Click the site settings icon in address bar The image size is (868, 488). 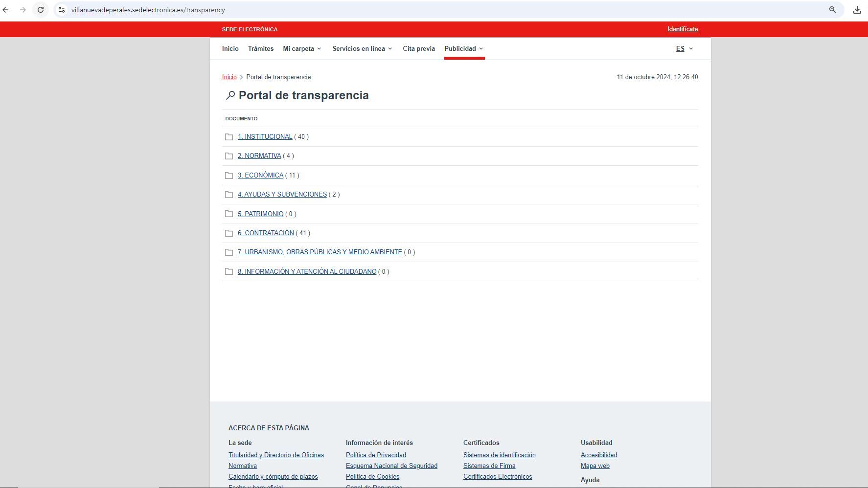tap(60, 9)
